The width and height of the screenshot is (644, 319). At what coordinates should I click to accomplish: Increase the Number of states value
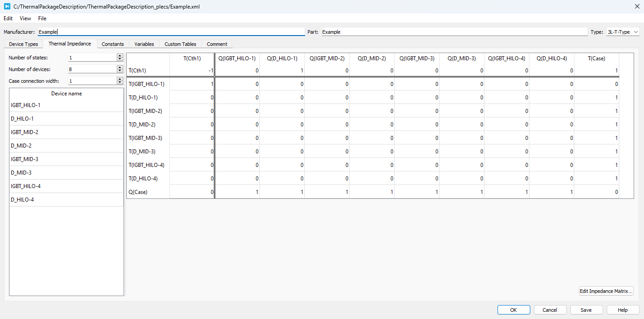click(120, 56)
